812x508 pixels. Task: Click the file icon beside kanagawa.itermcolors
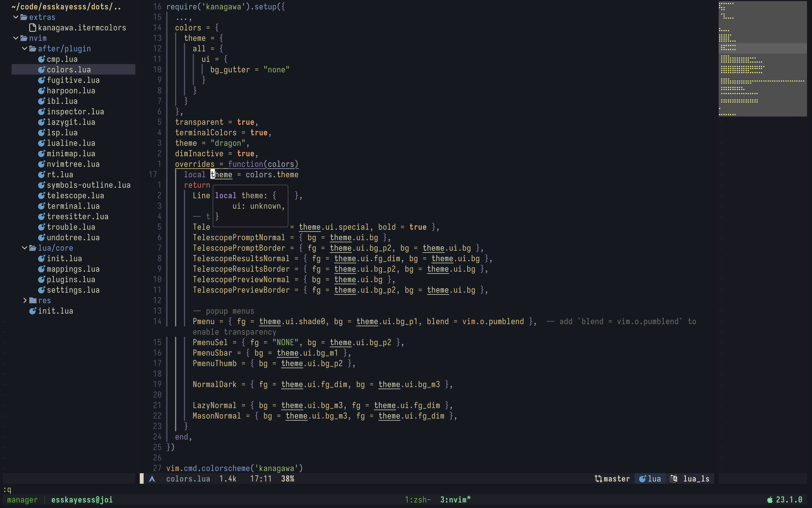pyautogui.click(x=33, y=28)
